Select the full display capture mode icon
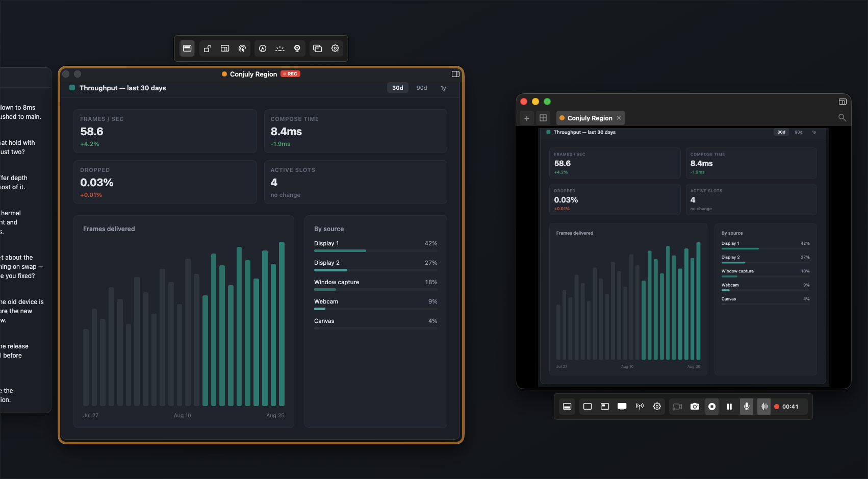The width and height of the screenshot is (868, 479). point(622,407)
